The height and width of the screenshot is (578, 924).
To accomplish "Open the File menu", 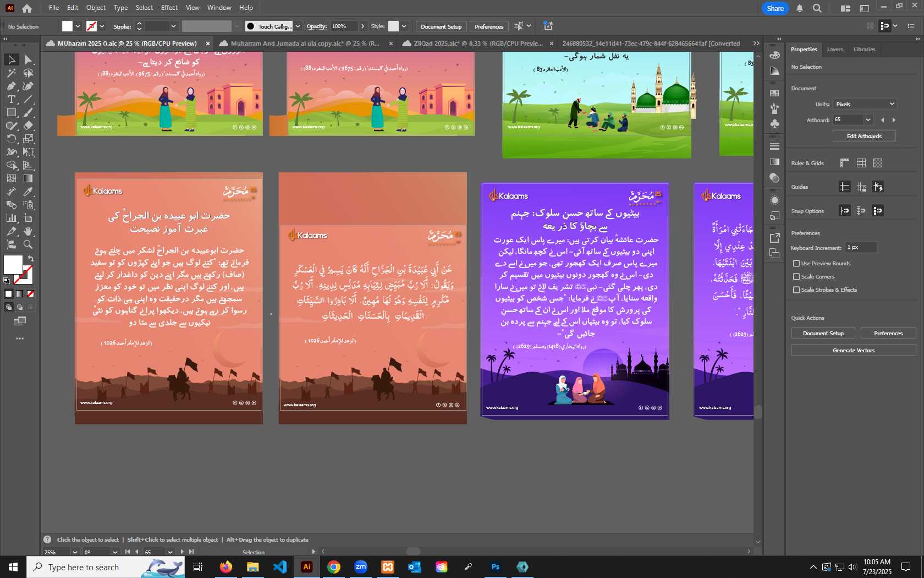I will (x=54, y=8).
